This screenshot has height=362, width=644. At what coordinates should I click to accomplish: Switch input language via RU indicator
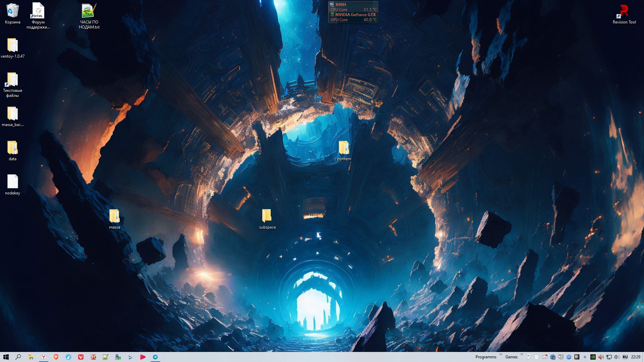tap(625, 357)
